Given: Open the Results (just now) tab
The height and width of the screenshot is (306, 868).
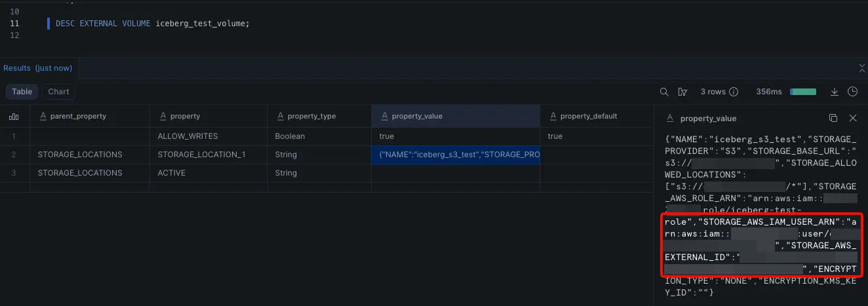Looking at the screenshot, I should pos(37,68).
